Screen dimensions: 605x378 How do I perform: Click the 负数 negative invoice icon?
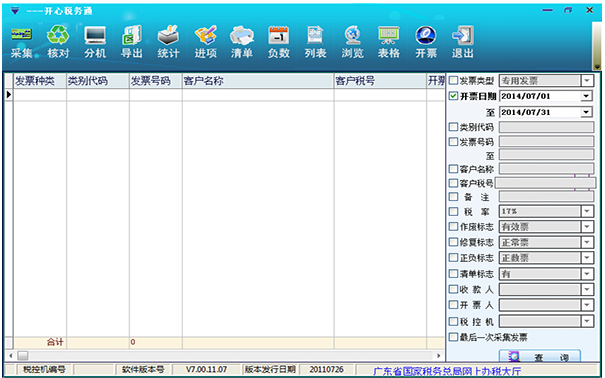point(279,43)
